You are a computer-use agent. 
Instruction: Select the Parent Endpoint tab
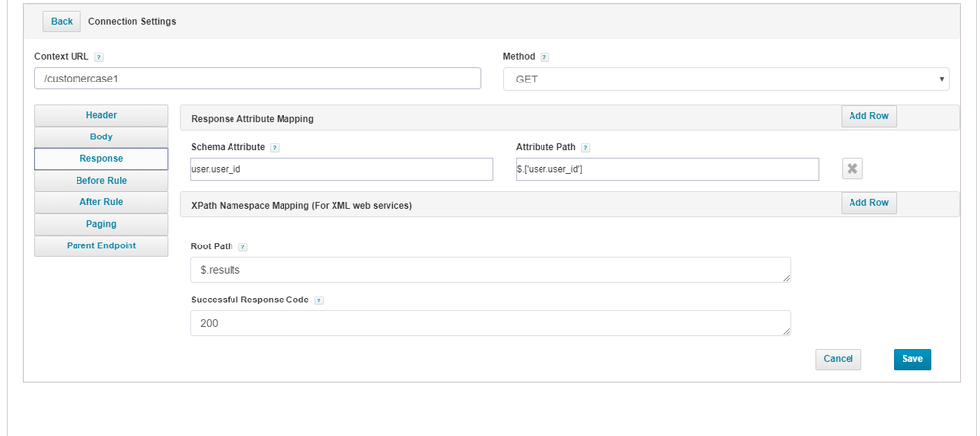(x=101, y=245)
